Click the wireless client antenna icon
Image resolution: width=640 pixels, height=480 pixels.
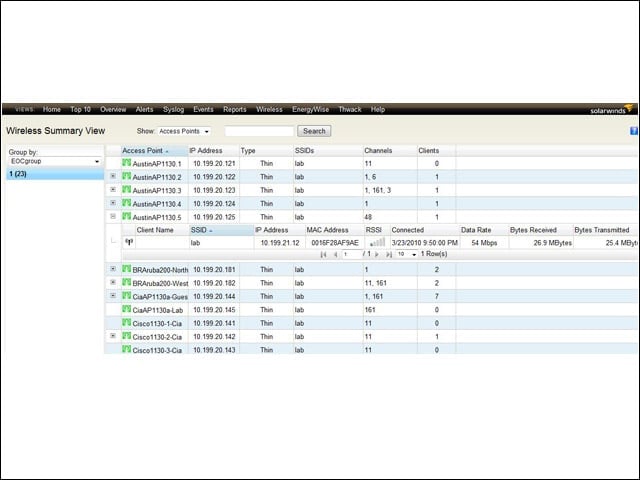(129, 242)
